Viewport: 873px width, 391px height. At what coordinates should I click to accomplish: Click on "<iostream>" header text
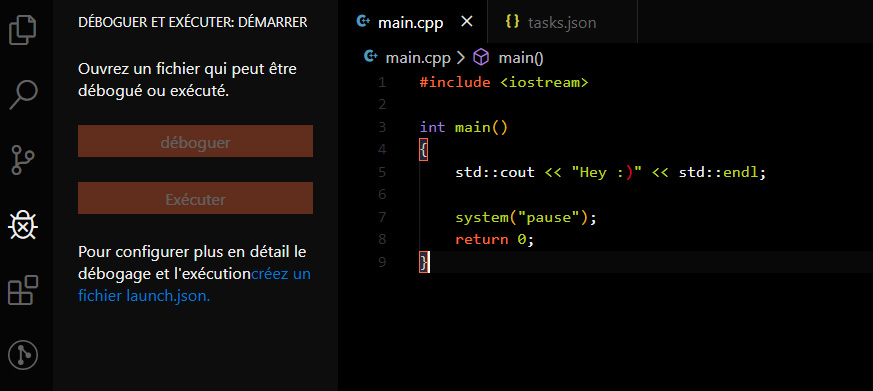544,82
